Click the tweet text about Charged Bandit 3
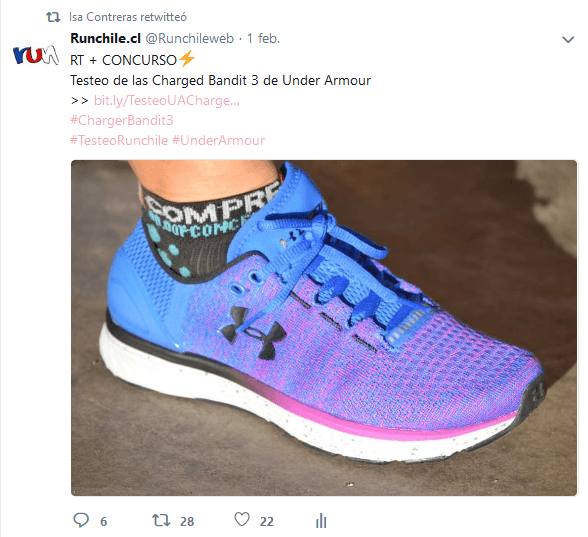588x537 pixels. pos(220,80)
